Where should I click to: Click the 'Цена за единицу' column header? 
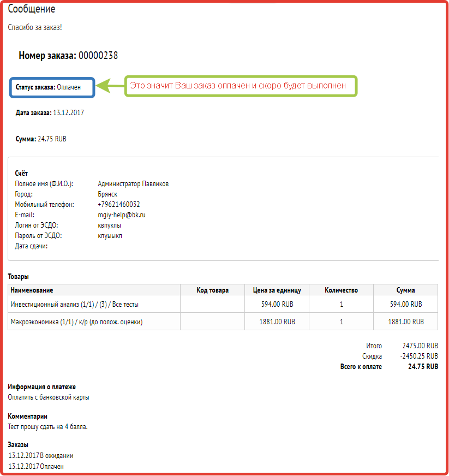click(277, 290)
